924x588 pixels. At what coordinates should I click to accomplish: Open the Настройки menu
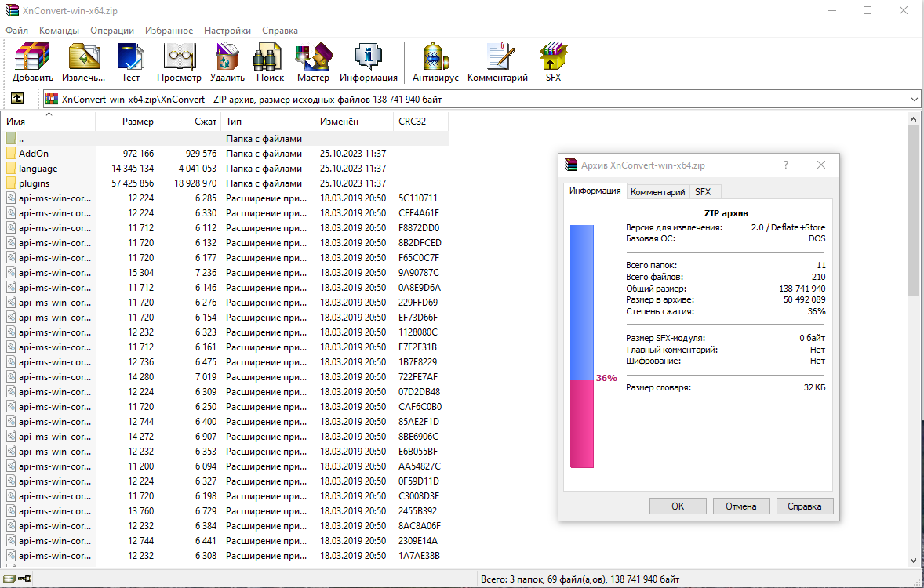coord(227,30)
